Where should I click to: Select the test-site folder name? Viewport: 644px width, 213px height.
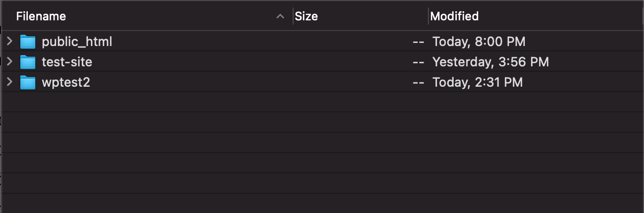(67, 62)
